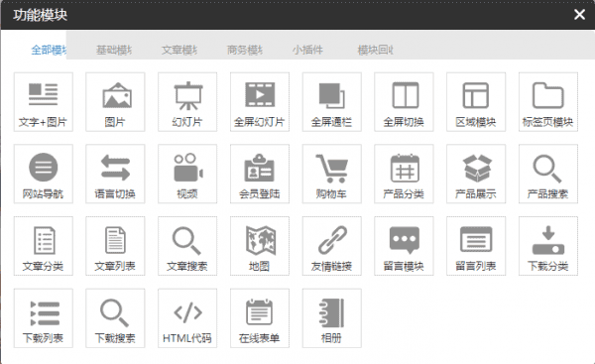Select the 网站导航 navigation module

[x=44, y=174]
